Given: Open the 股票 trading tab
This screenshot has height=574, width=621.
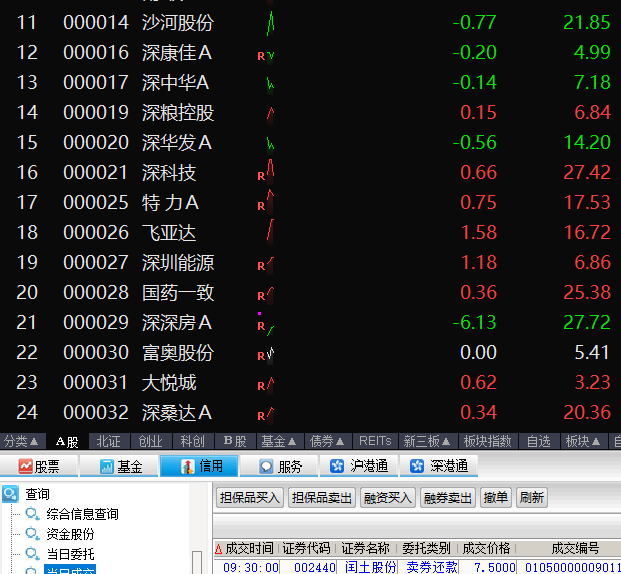Looking at the screenshot, I should tap(39, 466).
